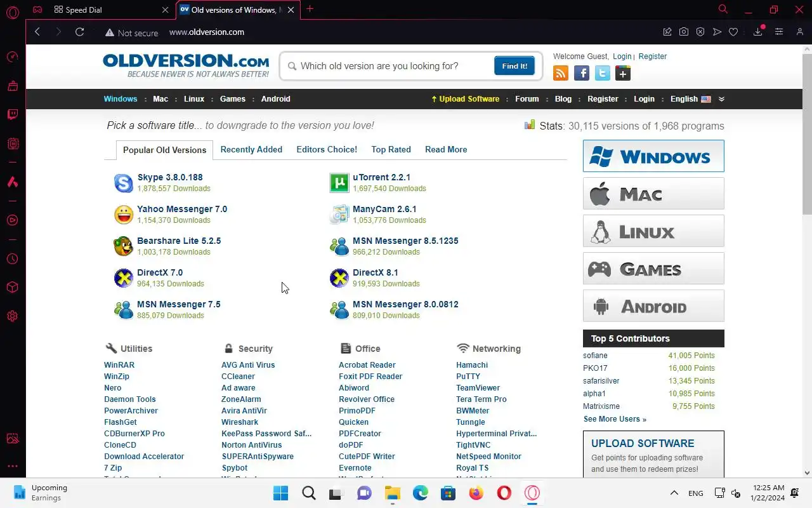Expand the language options double-chevron

point(721,99)
